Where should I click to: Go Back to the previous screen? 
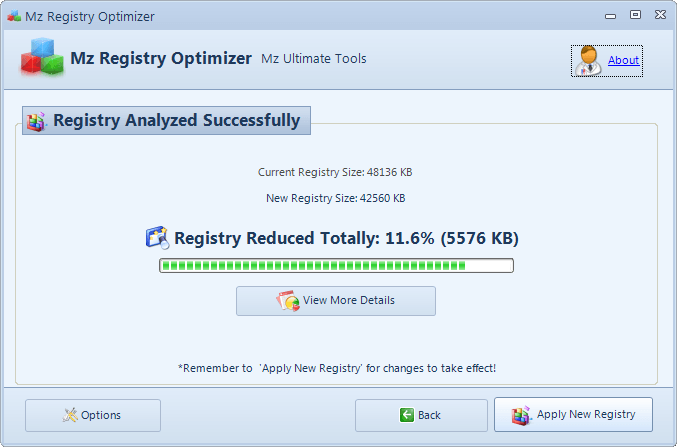click(421, 415)
